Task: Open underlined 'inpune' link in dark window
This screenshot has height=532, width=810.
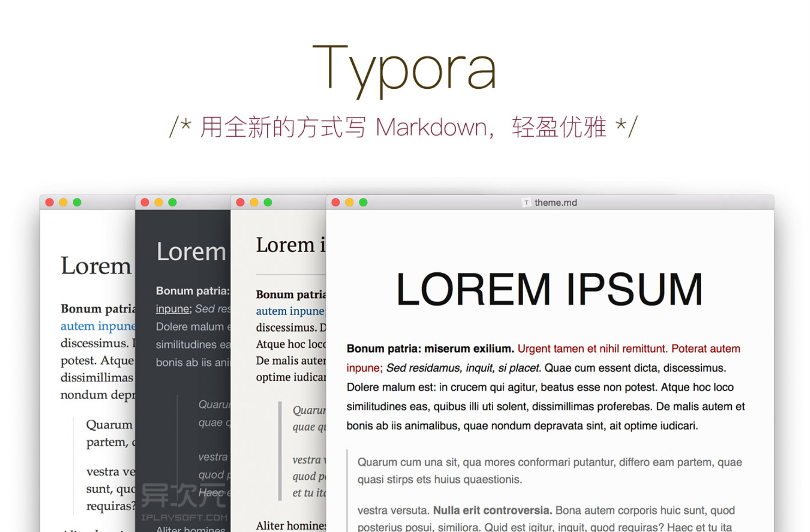Action: pyautogui.click(x=173, y=309)
